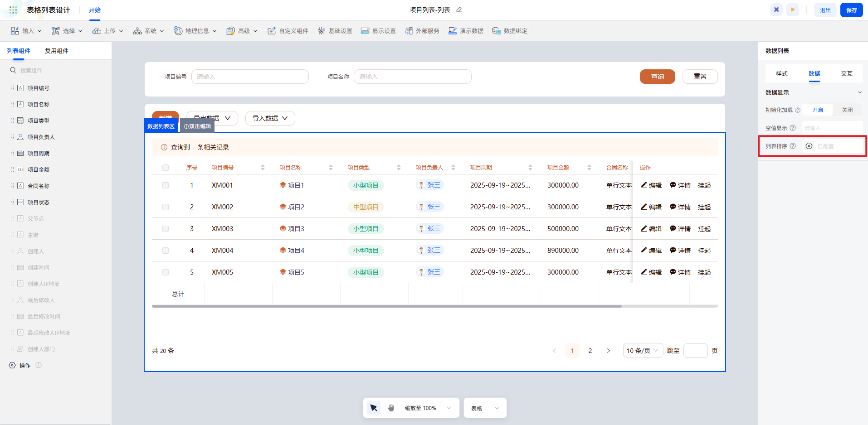This screenshot has width=868, height=425.
Task: Click the sort arrows on 项目金额 column
Action: (x=589, y=168)
